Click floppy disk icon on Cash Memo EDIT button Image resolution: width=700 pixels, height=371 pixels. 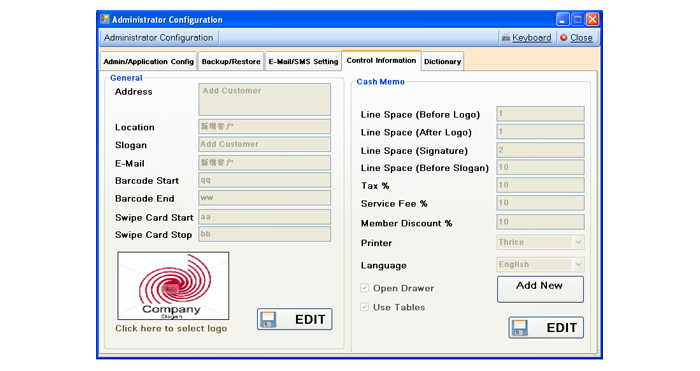520,328
